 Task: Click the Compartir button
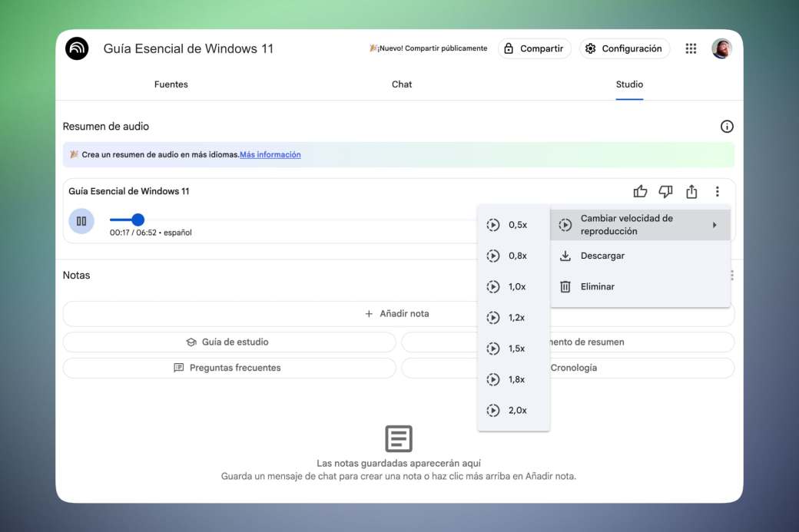tap(534, 48)
